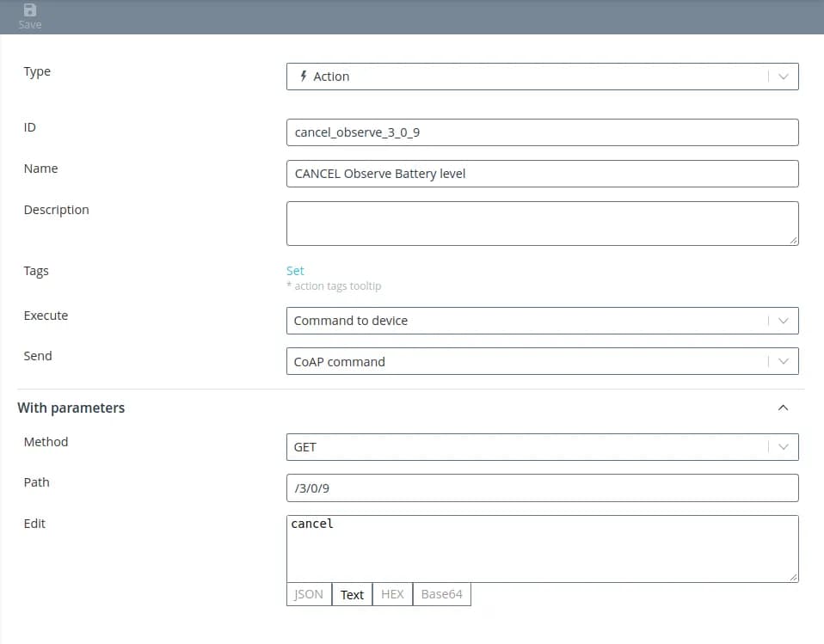This screenshot has height=644, width=824.
Task: Click the Description text area
Action: coord(542,224)
